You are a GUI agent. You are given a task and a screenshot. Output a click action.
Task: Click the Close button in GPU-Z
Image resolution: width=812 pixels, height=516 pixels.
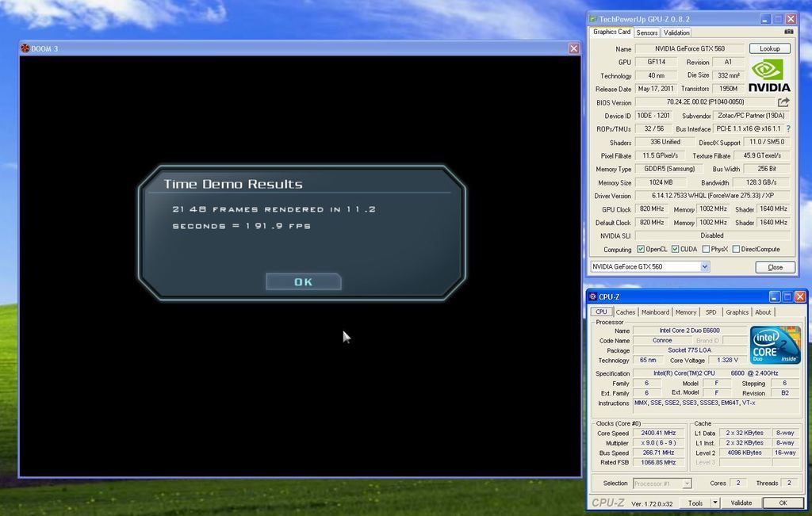pyautogui.click(x=775, y=267)
